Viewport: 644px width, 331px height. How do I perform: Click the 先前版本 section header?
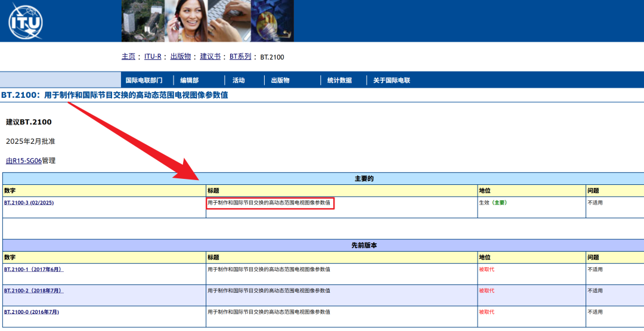tap(364, 245)
